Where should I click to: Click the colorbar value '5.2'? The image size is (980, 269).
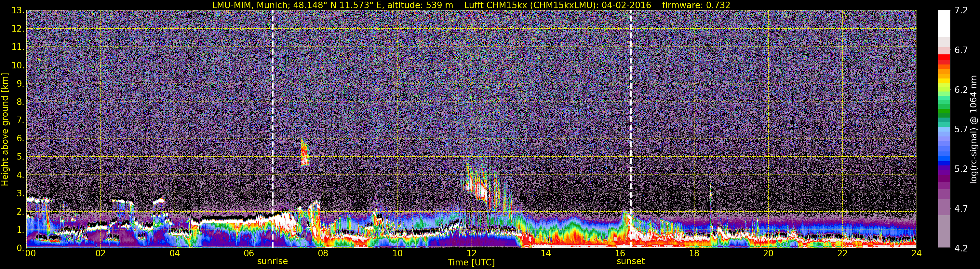coord(961,169)
